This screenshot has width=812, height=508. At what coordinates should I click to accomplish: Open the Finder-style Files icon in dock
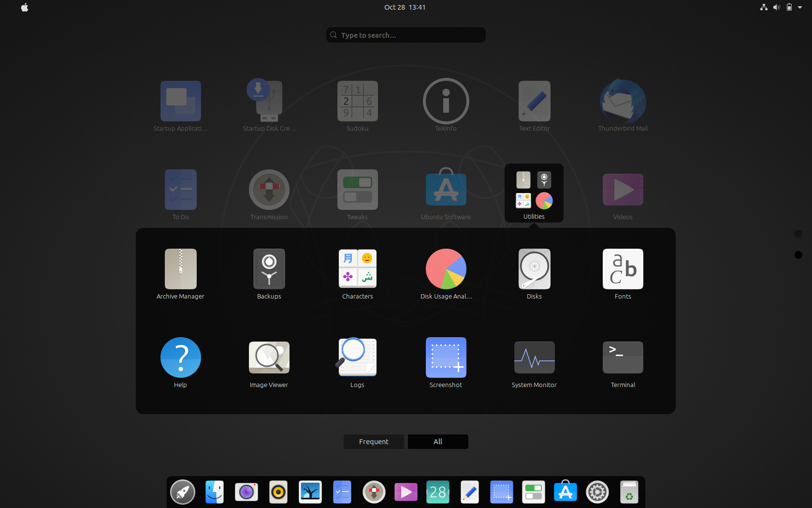[215, 493]
